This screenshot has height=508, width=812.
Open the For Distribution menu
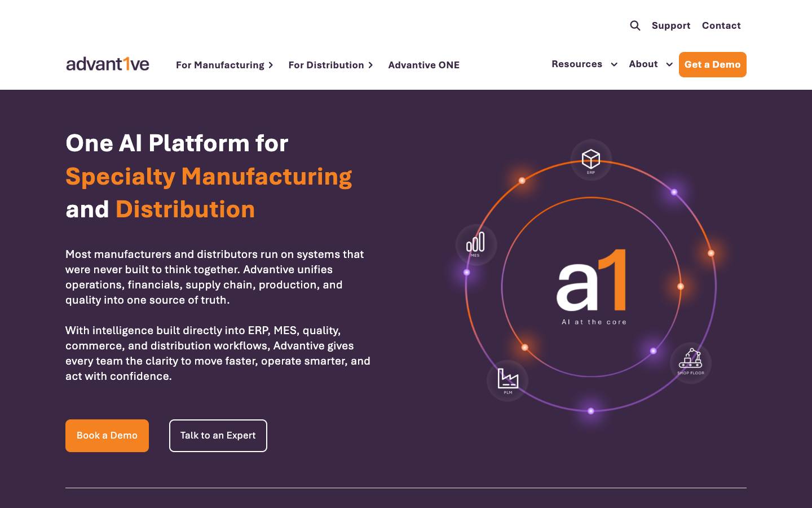point(326,65)
